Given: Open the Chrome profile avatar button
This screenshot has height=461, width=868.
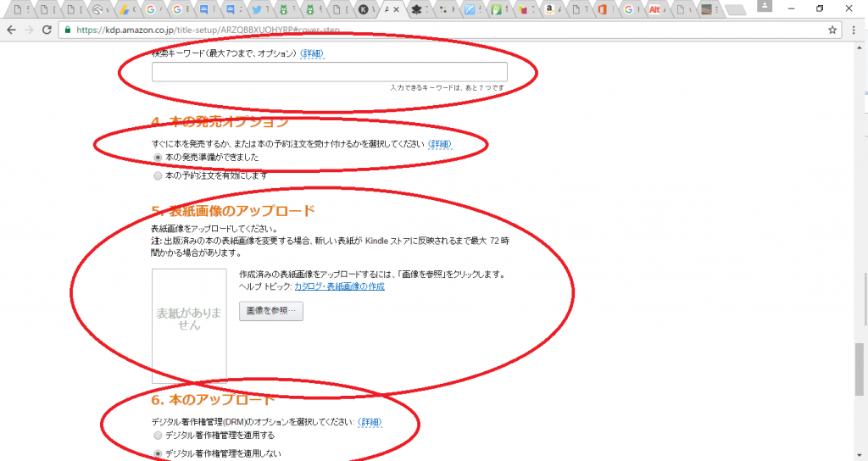Looking at the screenshot, I should [765, 6].
